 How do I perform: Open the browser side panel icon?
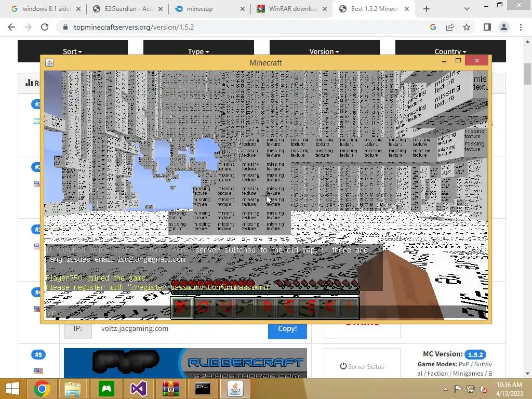point(487,27)
